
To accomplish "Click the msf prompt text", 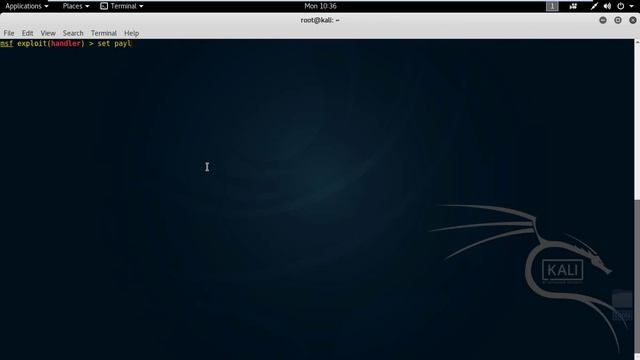I will click(x=7, y=43).
